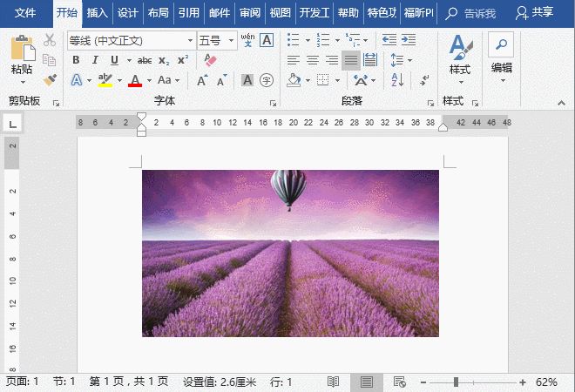Click the 告诉我 Tell Me search box
This screenshot has height=392, width=575.
click(470, 14)
